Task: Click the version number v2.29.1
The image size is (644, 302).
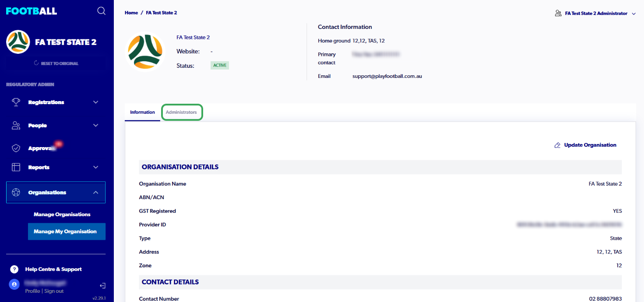Action: tap(99, 298)
